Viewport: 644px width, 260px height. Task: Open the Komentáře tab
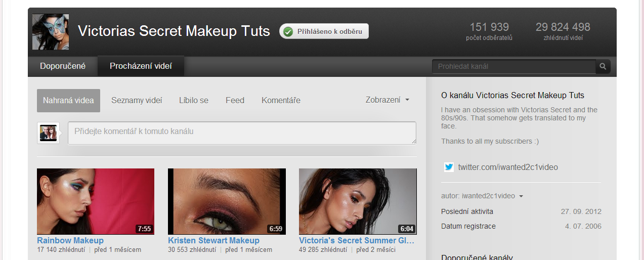click(x=281, y=100)
